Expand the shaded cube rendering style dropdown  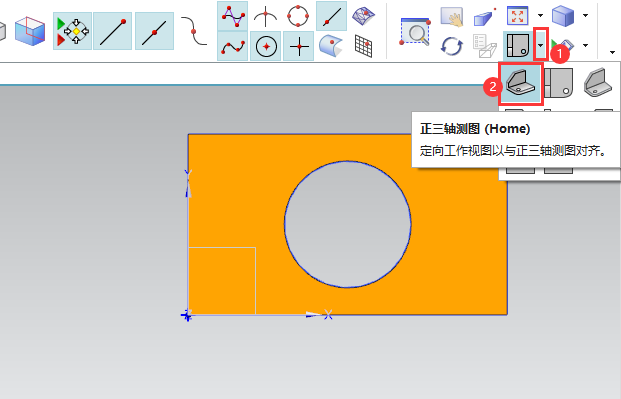point(585,15)
